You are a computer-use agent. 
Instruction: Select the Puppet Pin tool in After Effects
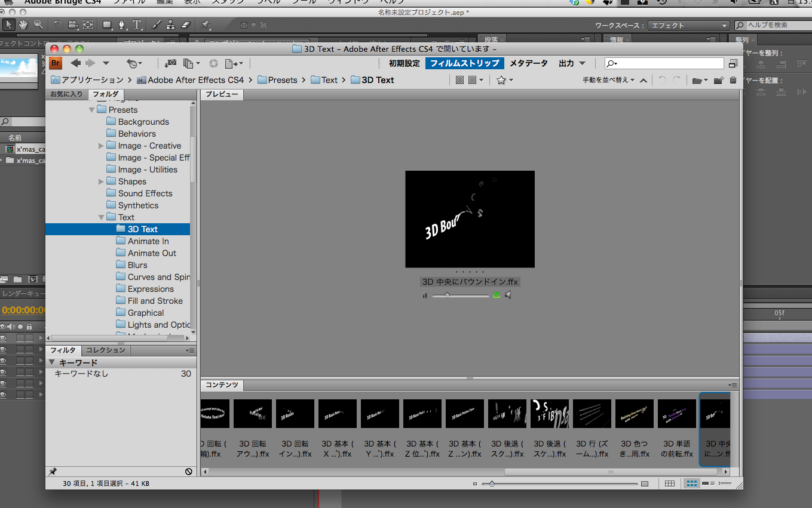click(205, 24)
